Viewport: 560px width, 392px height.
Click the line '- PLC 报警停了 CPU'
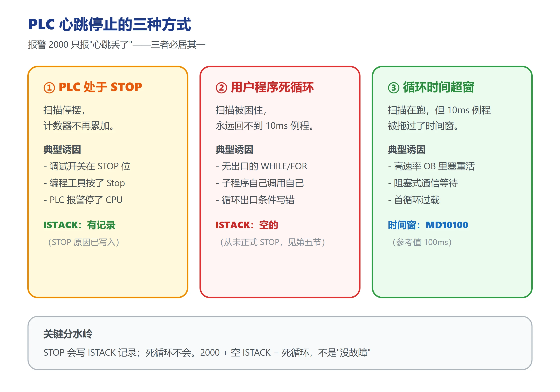point(83,200)
